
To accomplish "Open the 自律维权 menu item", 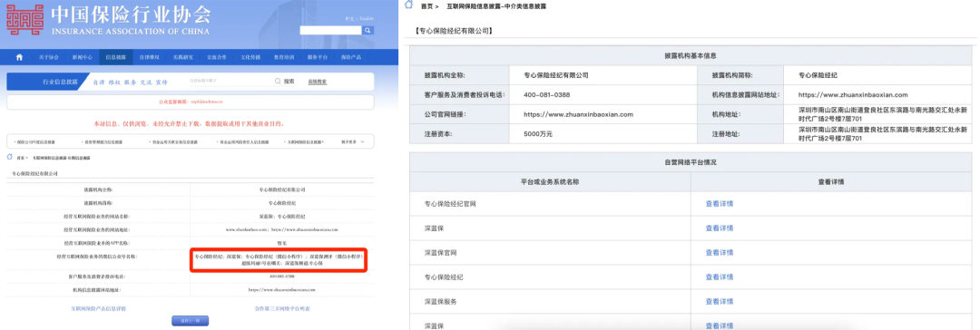I will (150, 57).
